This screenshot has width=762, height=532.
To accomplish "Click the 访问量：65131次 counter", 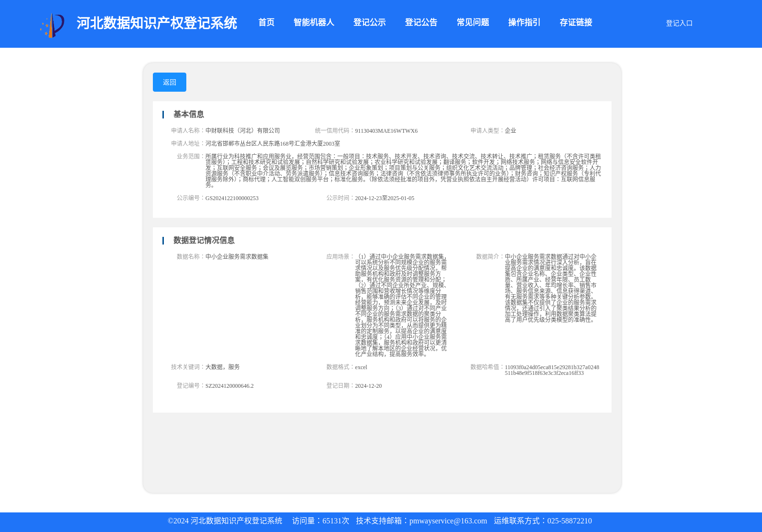I will coord(321,521).
